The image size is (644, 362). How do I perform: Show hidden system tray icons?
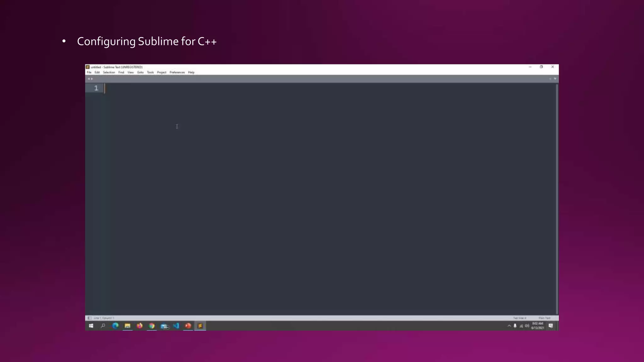pos(509,326)
